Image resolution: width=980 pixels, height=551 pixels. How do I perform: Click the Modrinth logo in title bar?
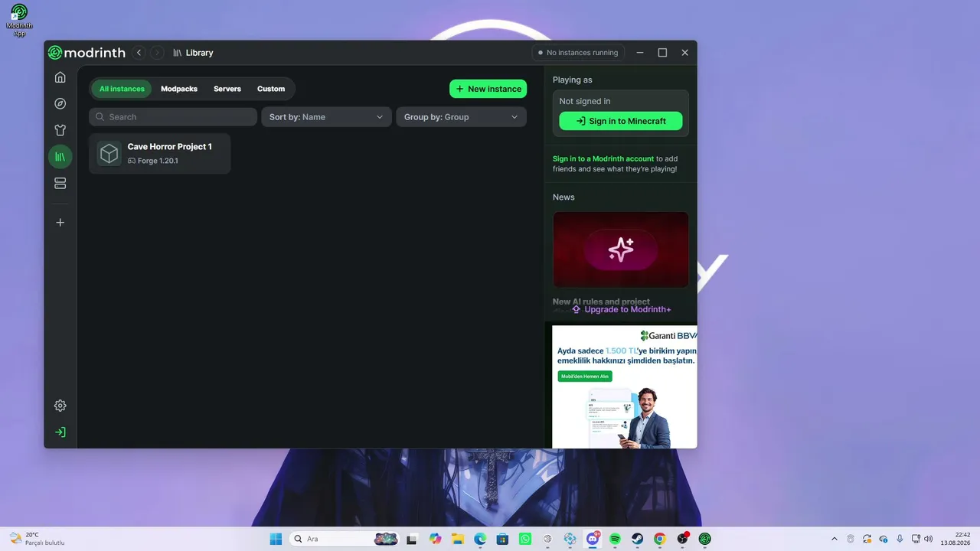tap(87, 53)
